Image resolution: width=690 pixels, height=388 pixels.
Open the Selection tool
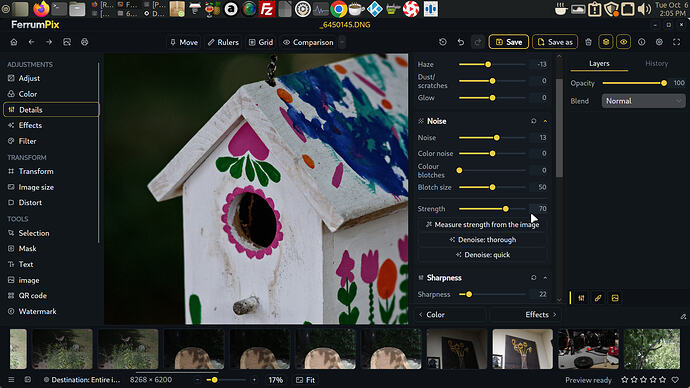coord(51,233)
